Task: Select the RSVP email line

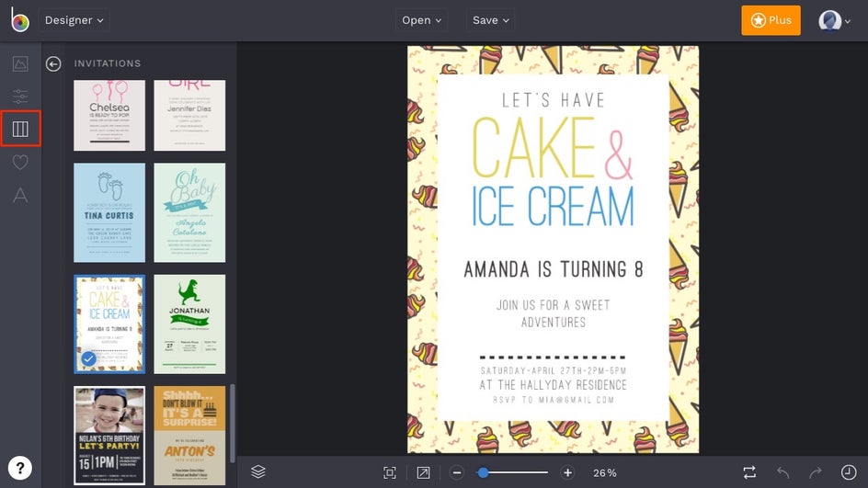Action: coord(554,400)
